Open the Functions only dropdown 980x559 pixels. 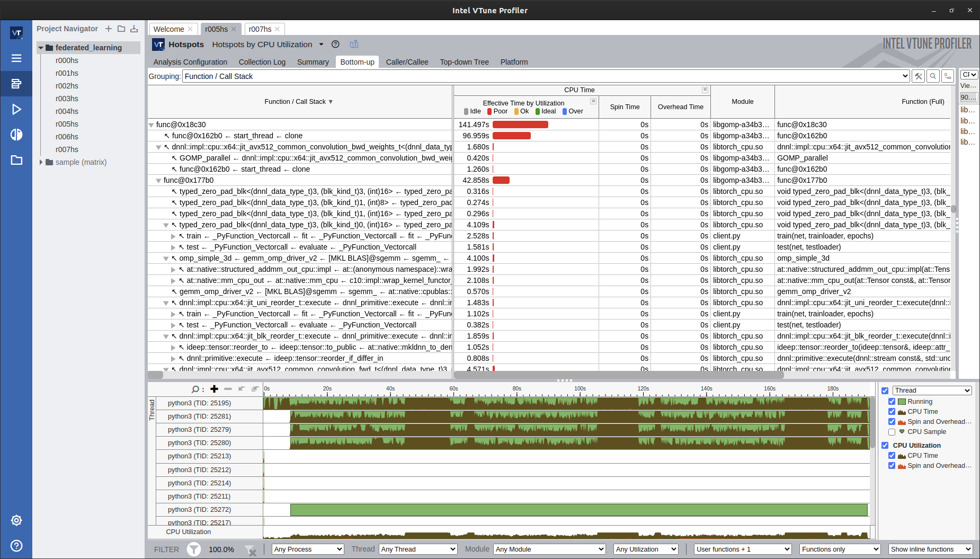pyautogui.click(x=840, y=549)
